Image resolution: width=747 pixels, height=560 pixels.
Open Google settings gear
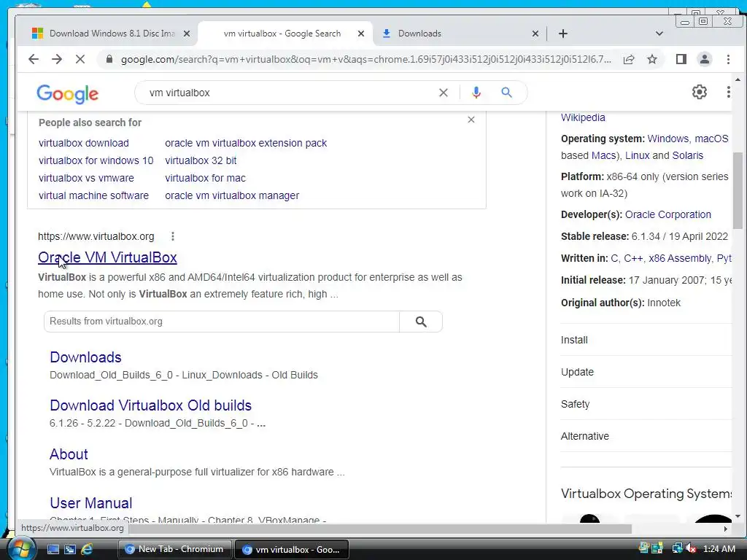pyautogui.click(x=699, y=92)
